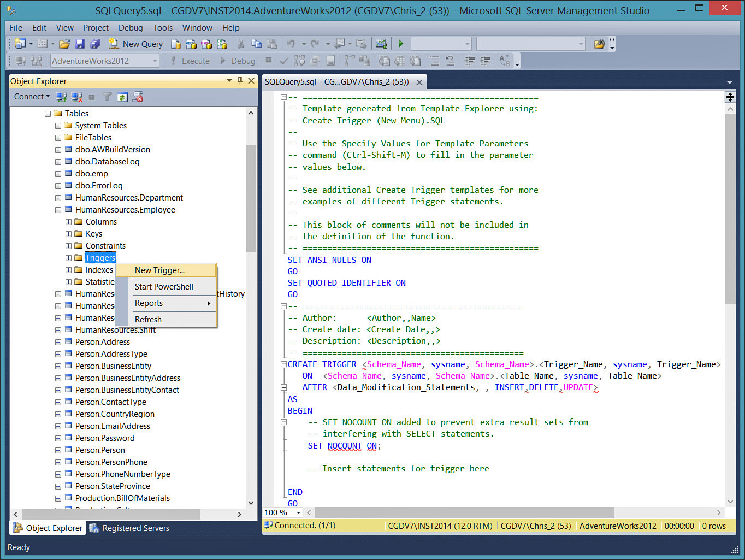
Task: Click the Uncomment selected lines icon
Action: (450, 61)
